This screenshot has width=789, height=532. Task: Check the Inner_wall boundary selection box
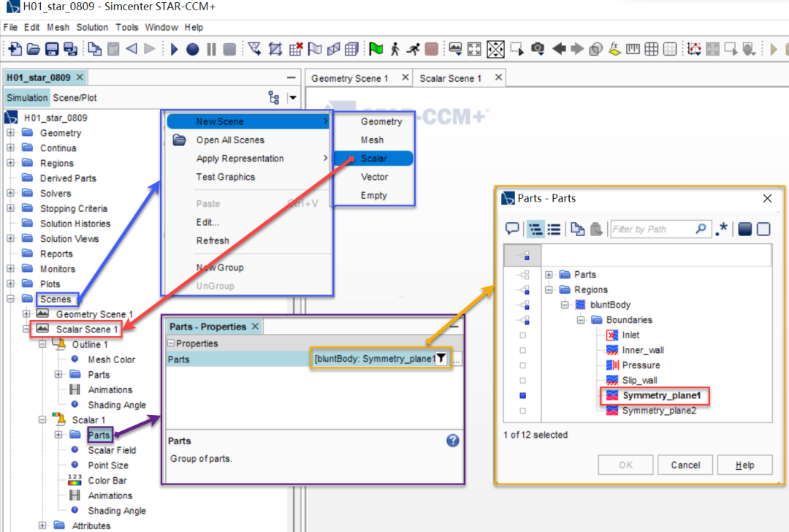[x=523, y=350]
